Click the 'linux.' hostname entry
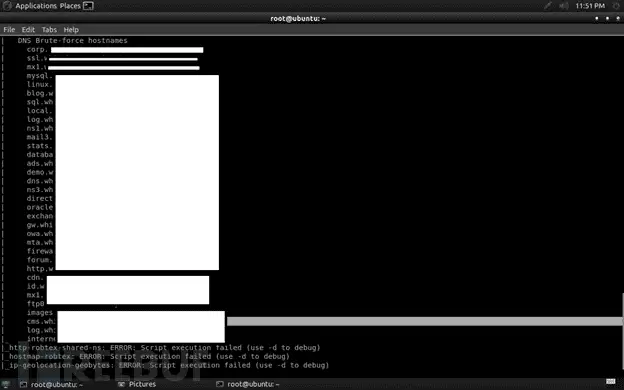624x390 pixels. 40,84
